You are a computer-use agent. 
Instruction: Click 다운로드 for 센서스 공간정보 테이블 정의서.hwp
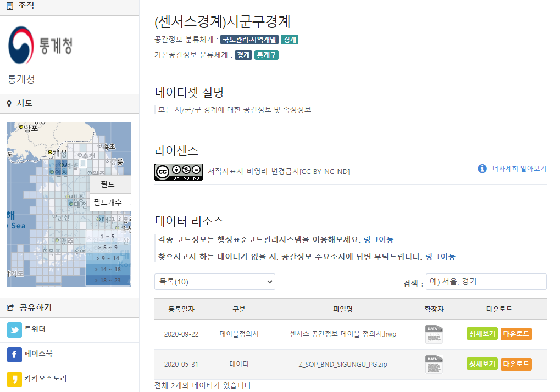click(x=516, y=334)
